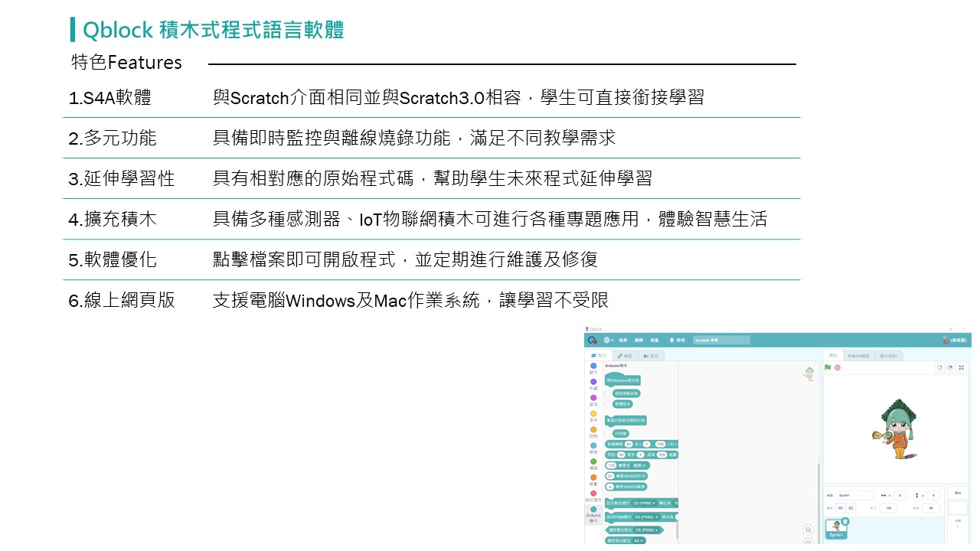
Task: Click the sprite y position field
Action: (933, 495)
